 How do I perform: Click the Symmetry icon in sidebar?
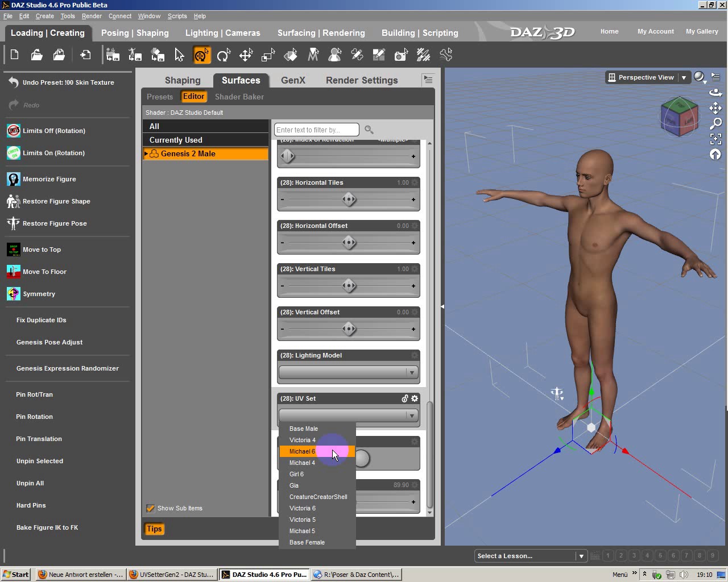pos(13,294)
